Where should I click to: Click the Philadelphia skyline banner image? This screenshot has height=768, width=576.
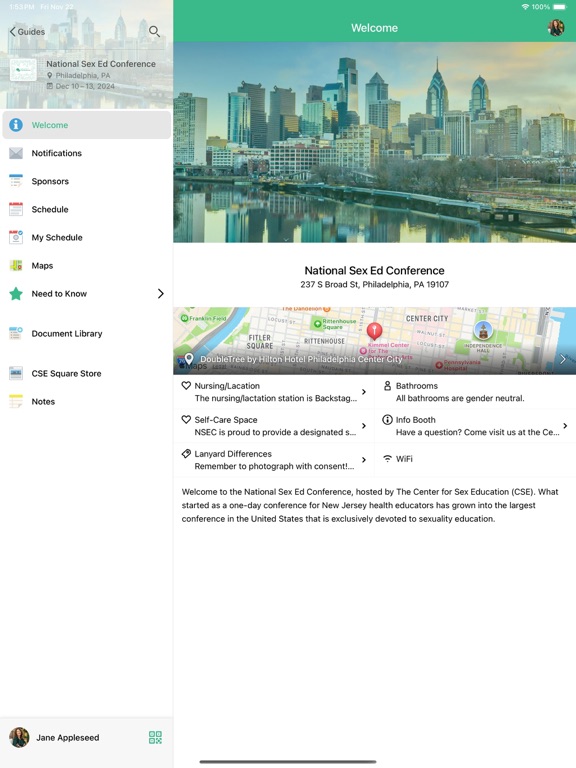tap(375, 142)
